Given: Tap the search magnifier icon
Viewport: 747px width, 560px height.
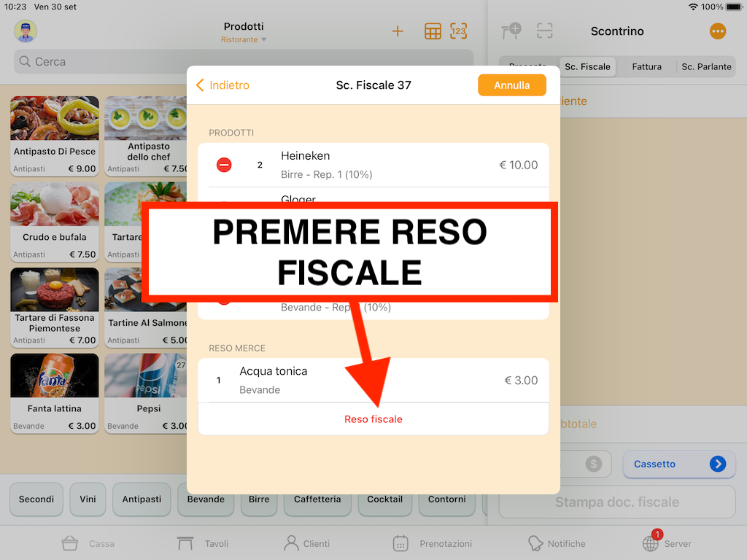Looking at the screenshot, I should pyautogui.click(x=25, y=61).
